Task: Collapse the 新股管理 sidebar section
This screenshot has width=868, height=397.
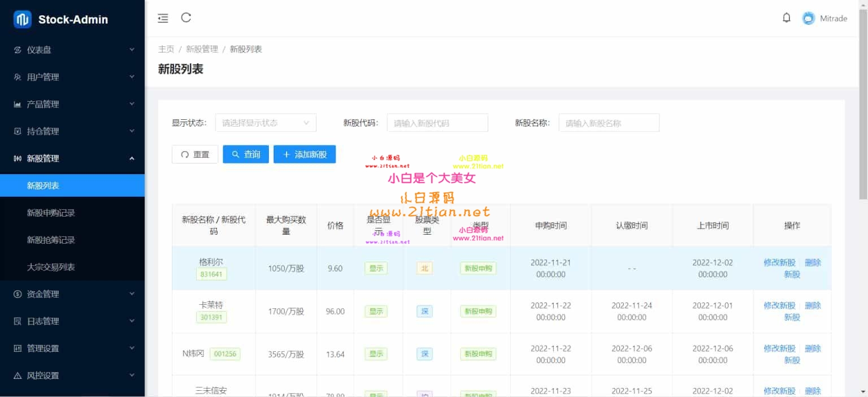Action: 72,158
